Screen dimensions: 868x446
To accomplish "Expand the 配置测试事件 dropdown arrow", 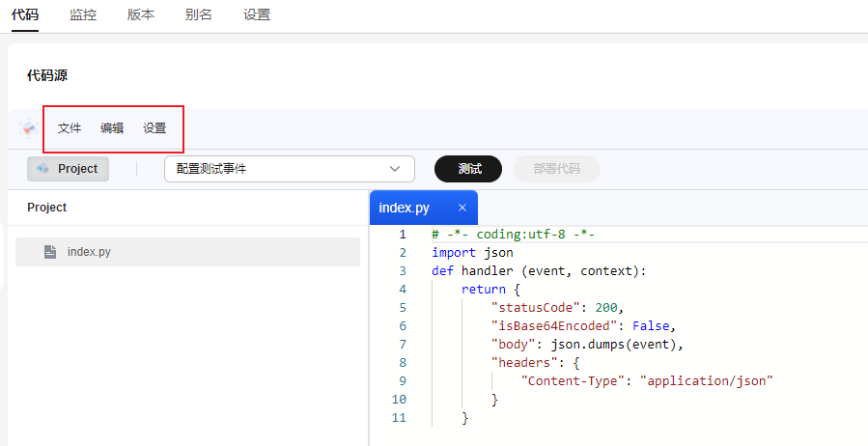I will click(x=395, y=169).
